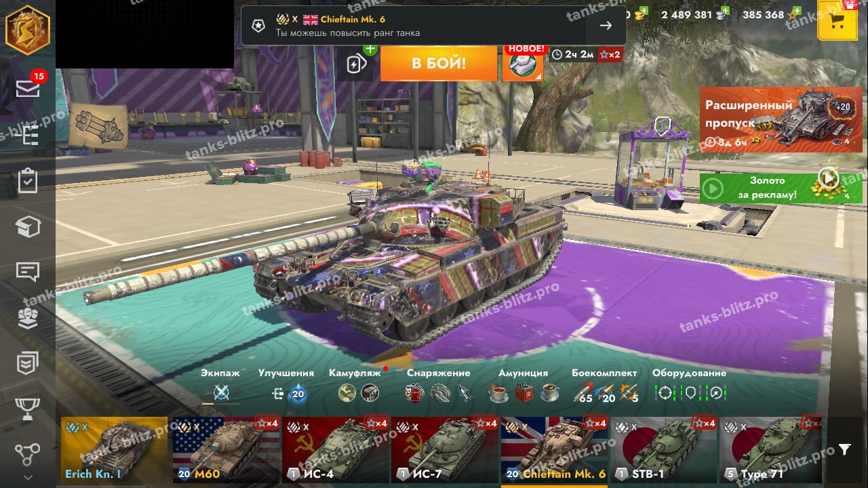This screenshot has height=488, width=868.
Task: Click the В БОЙ! battle button
Action: pos(439,64)
